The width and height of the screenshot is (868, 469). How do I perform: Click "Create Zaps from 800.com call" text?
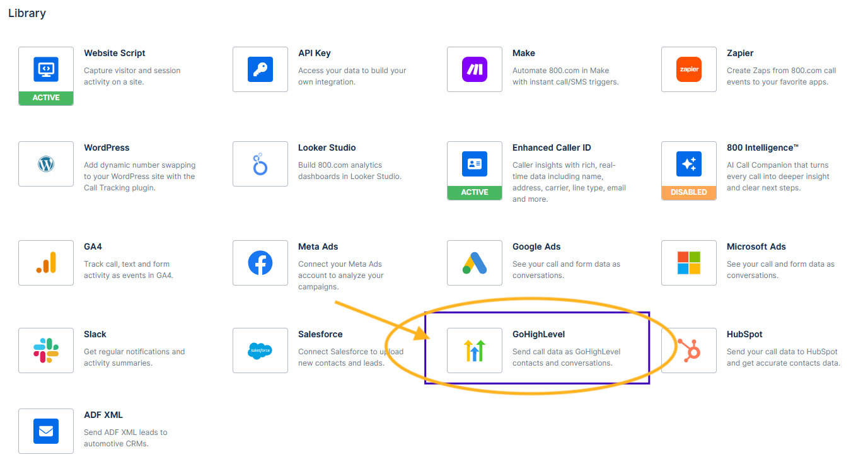click(x=782, y=71)
